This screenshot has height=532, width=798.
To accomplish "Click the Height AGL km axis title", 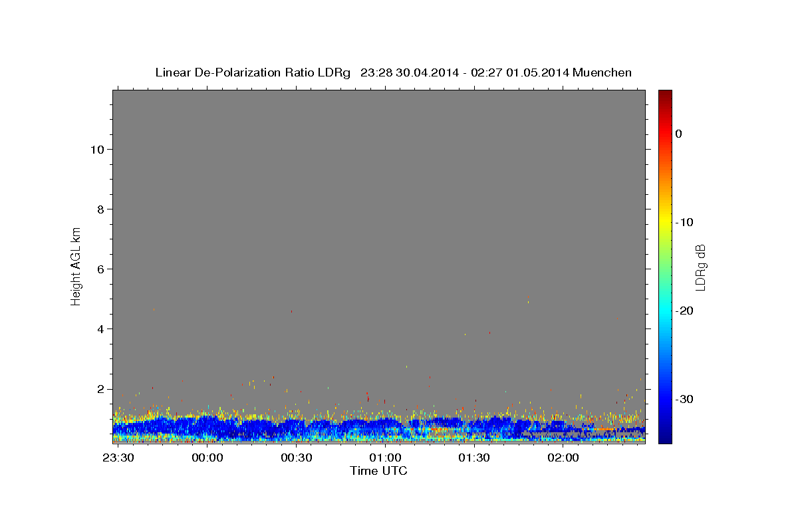I will click(x=76, y=266).
